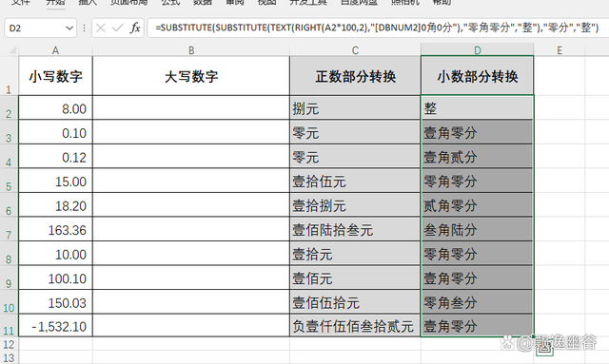Click cell with value 10.00
609x364 pixels.
click(x=55, y=254)
